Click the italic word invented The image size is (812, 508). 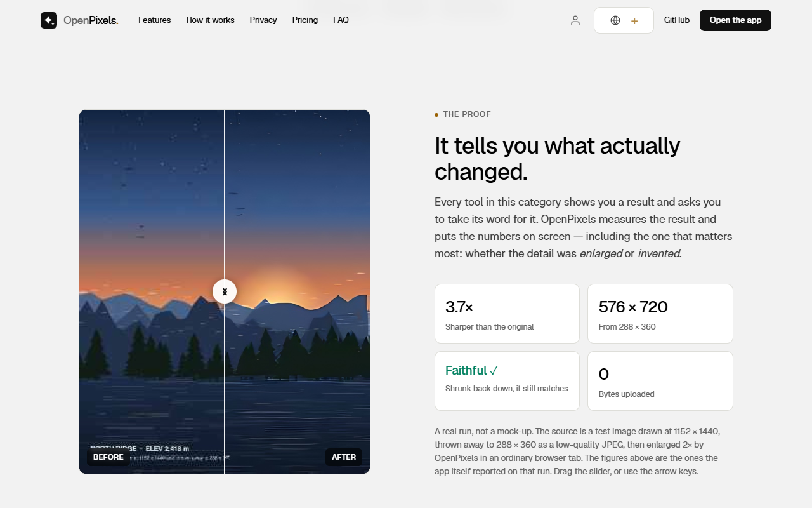659,253
